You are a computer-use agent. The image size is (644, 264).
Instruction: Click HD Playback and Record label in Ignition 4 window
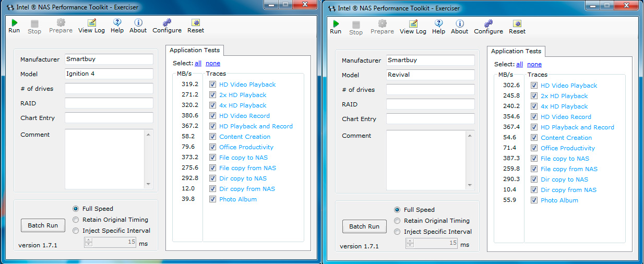[256, 126]
